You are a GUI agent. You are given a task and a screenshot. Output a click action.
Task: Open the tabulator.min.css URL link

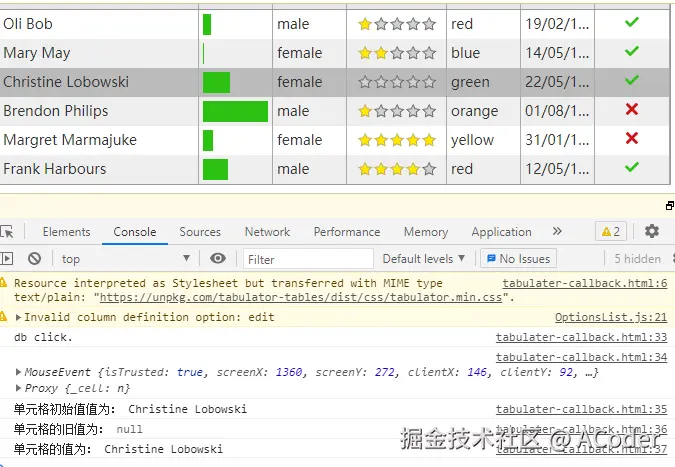(x=301, y=297)
